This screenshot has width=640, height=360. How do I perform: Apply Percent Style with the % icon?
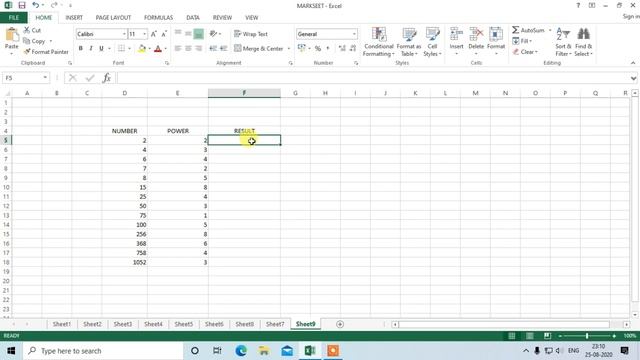(x=318, y=49)
